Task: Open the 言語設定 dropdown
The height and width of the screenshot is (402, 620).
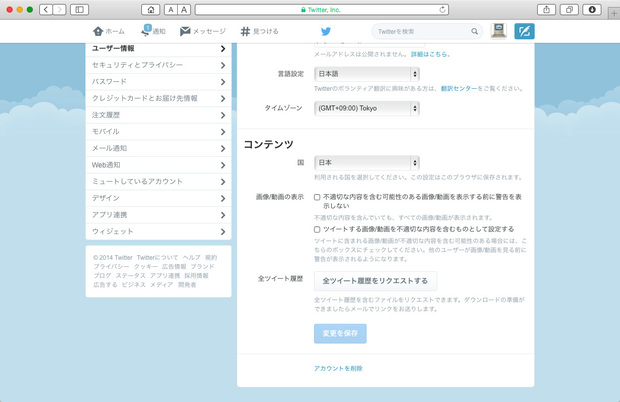Action: coord(366,74)
